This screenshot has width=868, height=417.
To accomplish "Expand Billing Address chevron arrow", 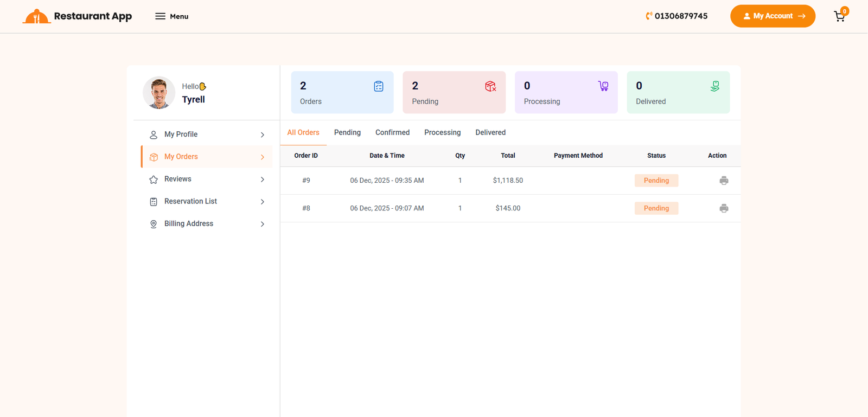I will (x=263, y=224).
